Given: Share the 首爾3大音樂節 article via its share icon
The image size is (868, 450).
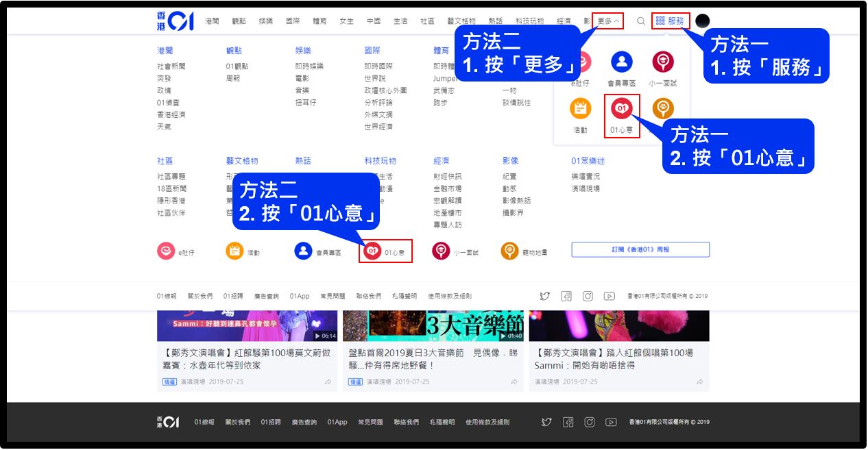Looking at the screenshot, I should point(514,382).
